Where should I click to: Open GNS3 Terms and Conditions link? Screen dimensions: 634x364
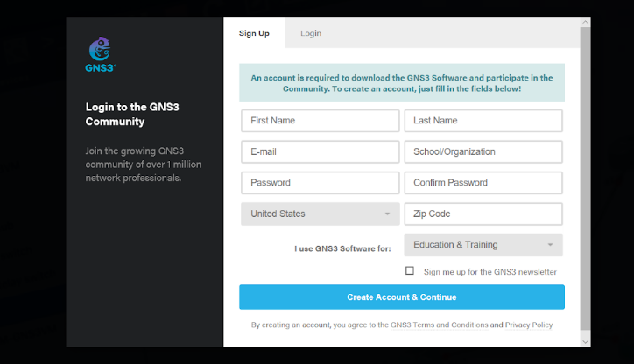pos(439,325)
